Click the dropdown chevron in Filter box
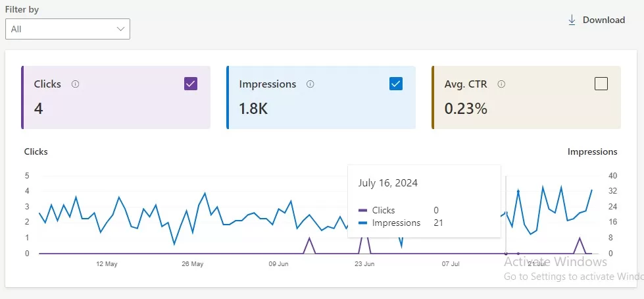Image resolution: width=644 pixels, height=299 pixels. [x=120, y=29]
